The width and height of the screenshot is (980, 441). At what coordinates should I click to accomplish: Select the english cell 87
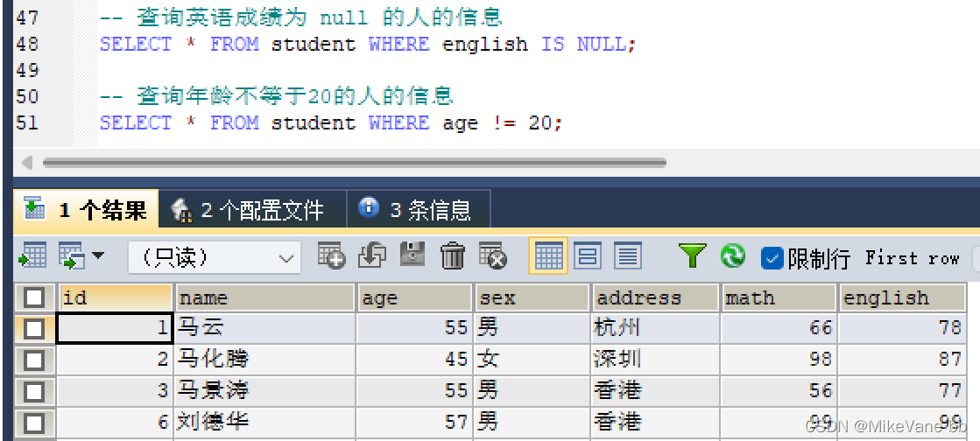(x=903, y=359)
